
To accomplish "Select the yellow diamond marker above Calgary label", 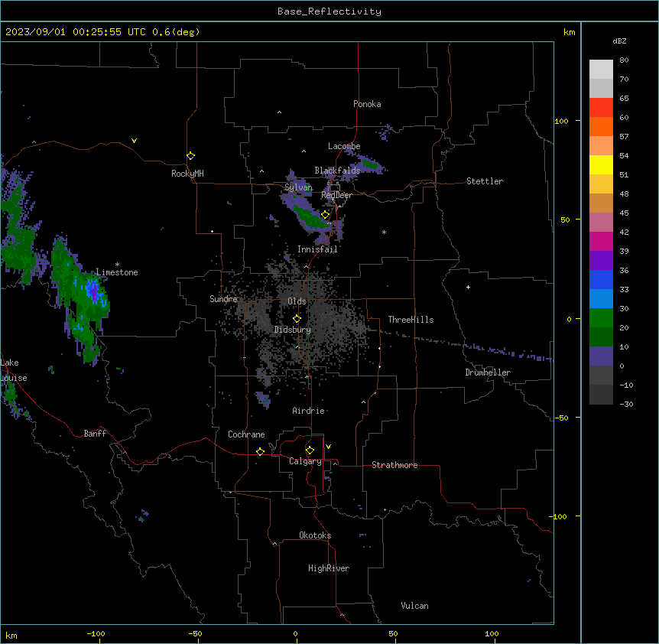I will [310, 450].
